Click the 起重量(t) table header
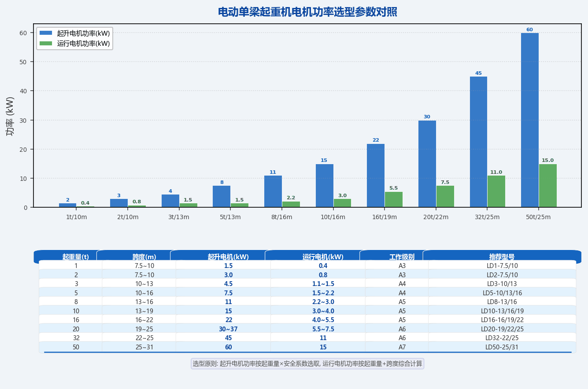The height and width of the screenshot is (389, 588). [76, 257]
